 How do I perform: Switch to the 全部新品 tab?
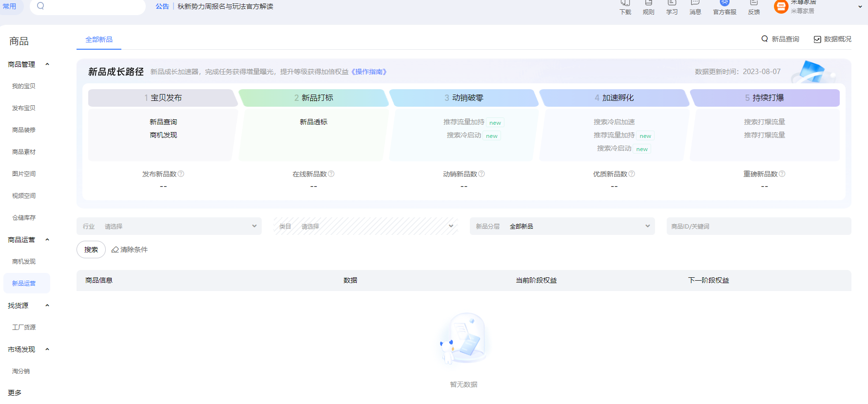99,39
